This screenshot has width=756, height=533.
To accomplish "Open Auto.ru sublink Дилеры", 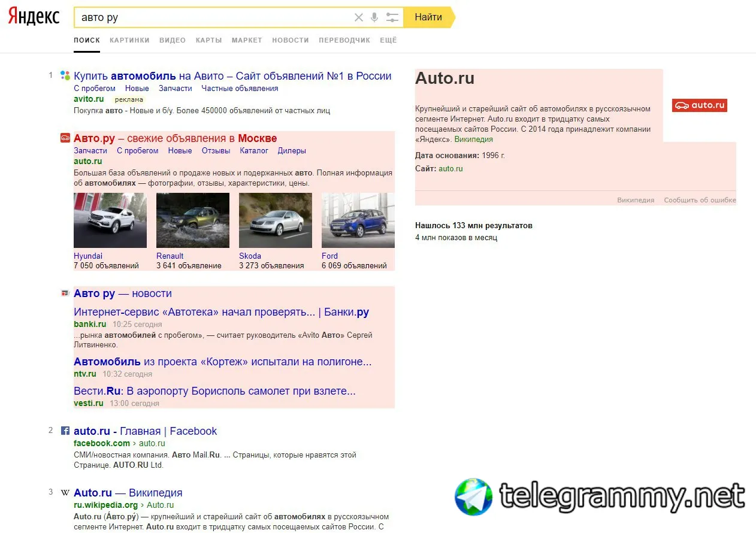I will 292,150.
